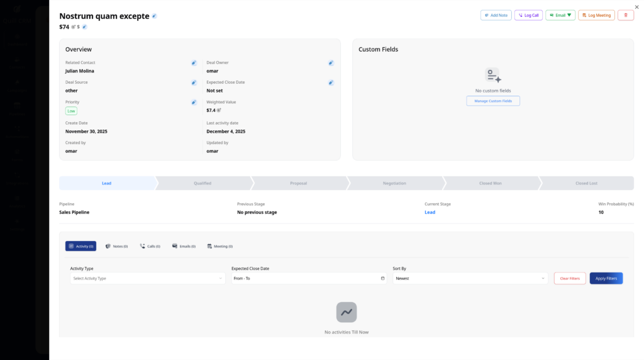This screenshot has height=360, width=644.
Task: Edit the Deal Owner field
Action: 331,63
